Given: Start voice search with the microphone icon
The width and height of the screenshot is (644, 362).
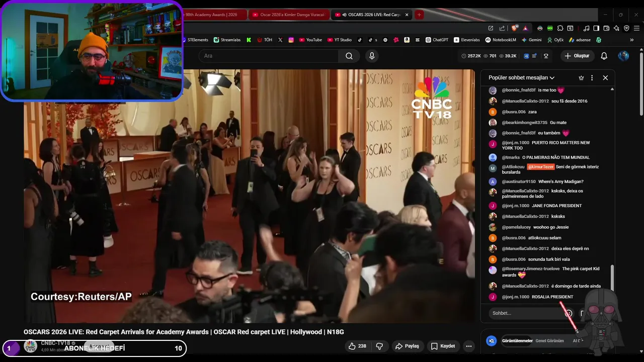Looking at the screenshot, I should point(372,56).
